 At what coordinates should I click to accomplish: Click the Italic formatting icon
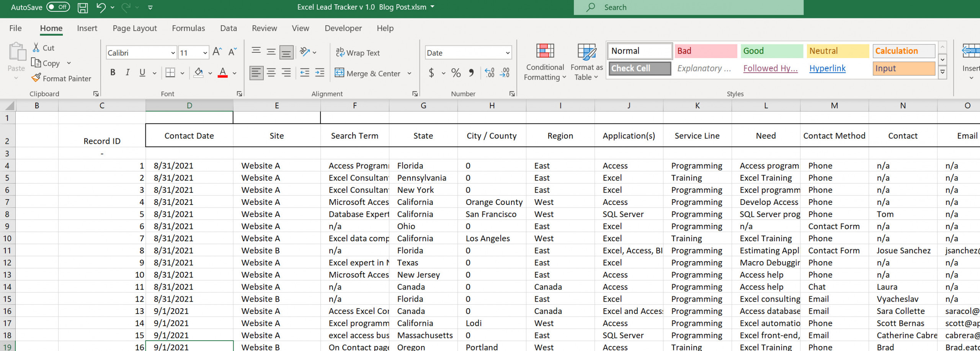click(127, 72)
